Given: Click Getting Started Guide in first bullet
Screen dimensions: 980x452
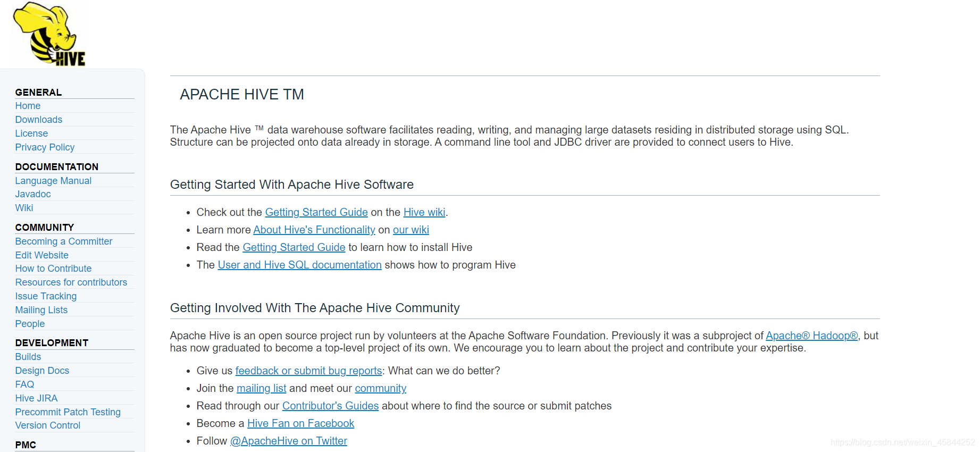Looking at the screenshot, I should point(316,212).
